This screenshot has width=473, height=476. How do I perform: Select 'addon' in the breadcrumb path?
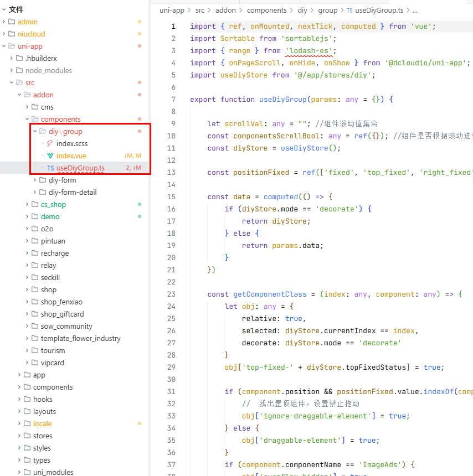point(224,11)
